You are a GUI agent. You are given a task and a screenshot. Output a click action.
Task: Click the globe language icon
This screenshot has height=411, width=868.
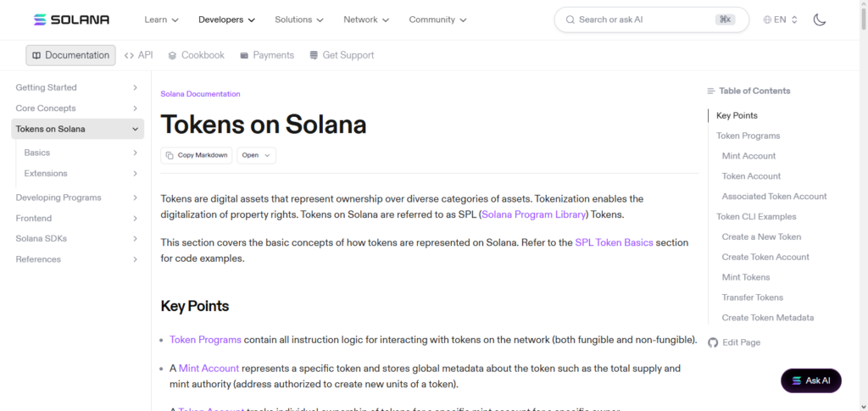pos(767,19)
